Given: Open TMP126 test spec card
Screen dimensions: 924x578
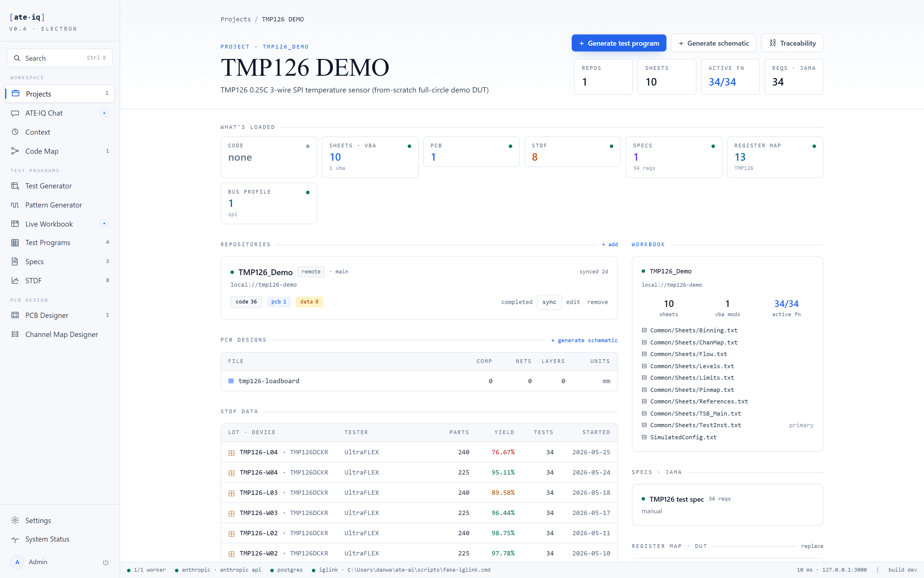Looking at the screenshot, I should [727, 505].
